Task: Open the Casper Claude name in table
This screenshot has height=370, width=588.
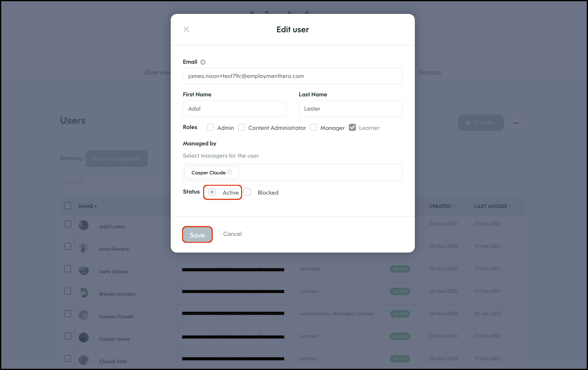Action: click(116, 317)
